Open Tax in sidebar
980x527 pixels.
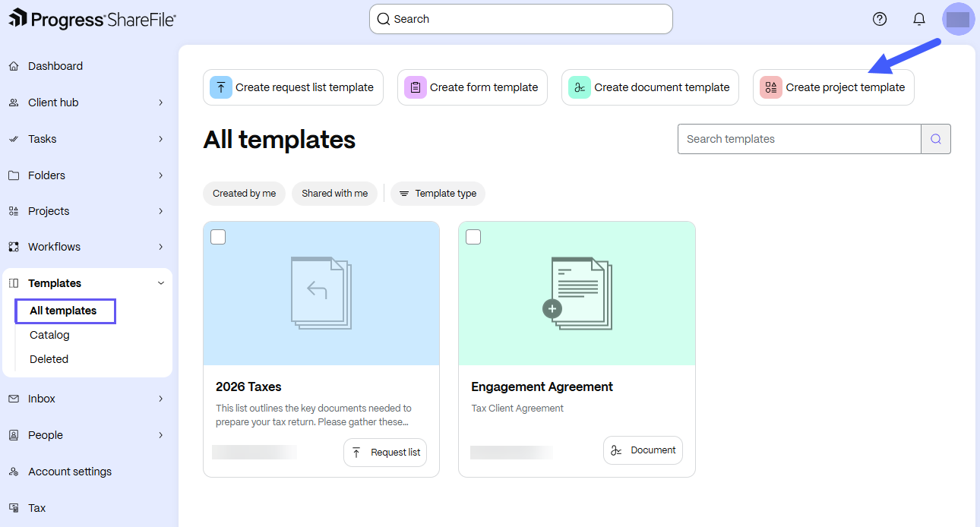[x=37, y=508]
